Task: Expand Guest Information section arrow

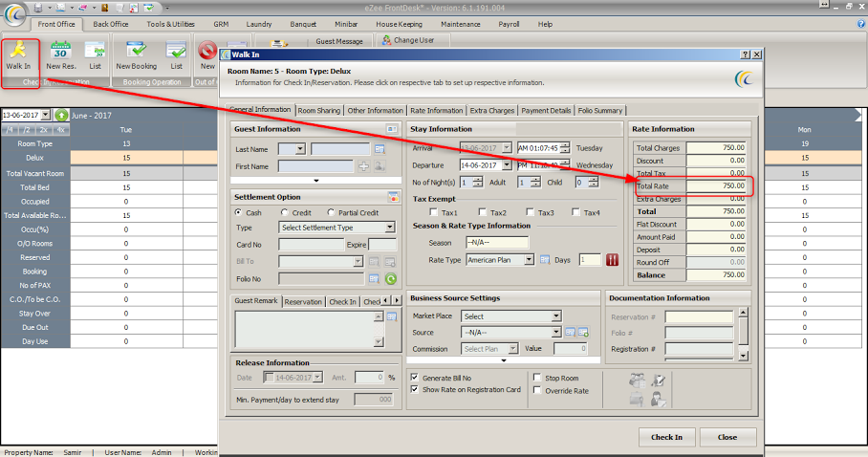Action: tap(316, 181)
